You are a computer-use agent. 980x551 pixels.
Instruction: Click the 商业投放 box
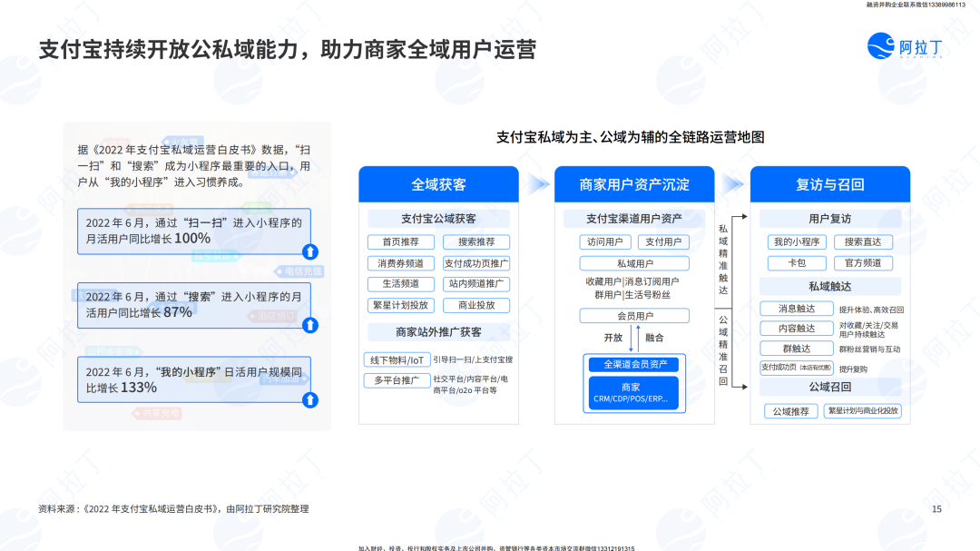point(476,305)
